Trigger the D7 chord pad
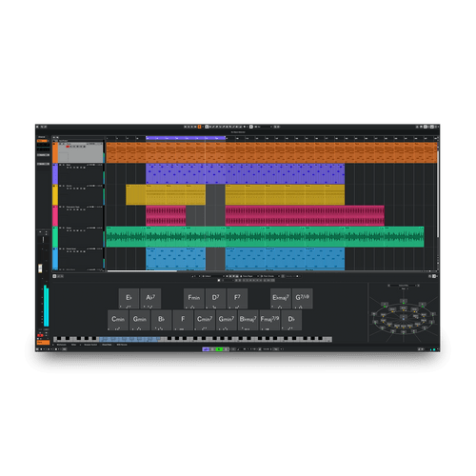 pyautogui.click(x=215, y=298)
